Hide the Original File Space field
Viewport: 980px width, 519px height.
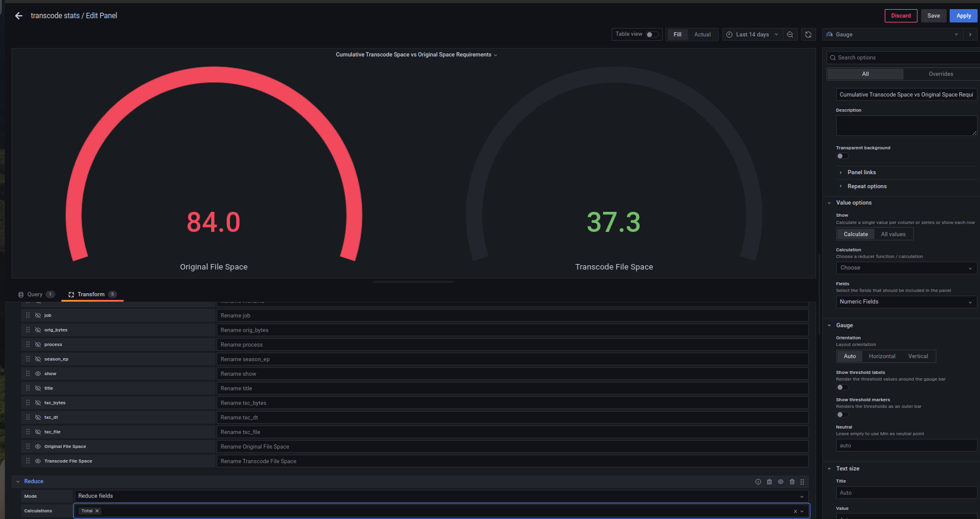click(x=38, y=447)
